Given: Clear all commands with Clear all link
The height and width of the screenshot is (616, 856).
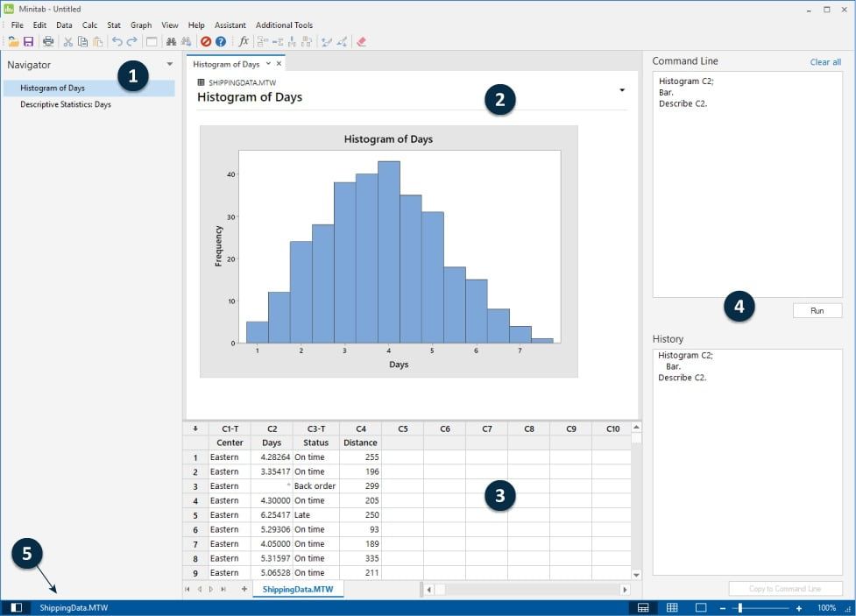Looking at the screenshot, I should (x=824, y=61).
